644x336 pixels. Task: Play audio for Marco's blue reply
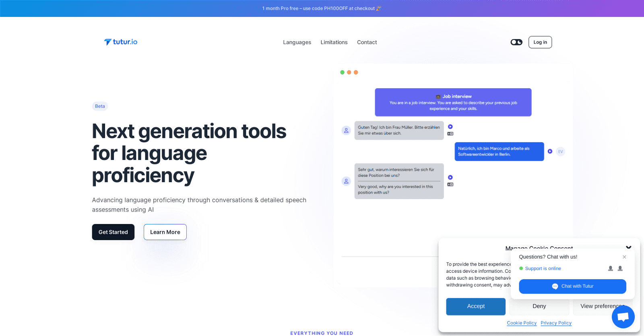[550, 151]
